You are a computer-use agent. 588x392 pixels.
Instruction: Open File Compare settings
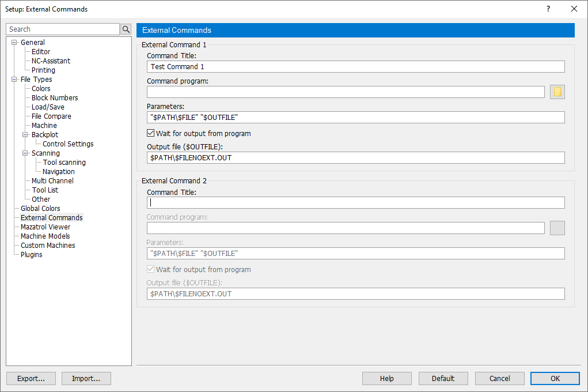(x=51, y=116)
